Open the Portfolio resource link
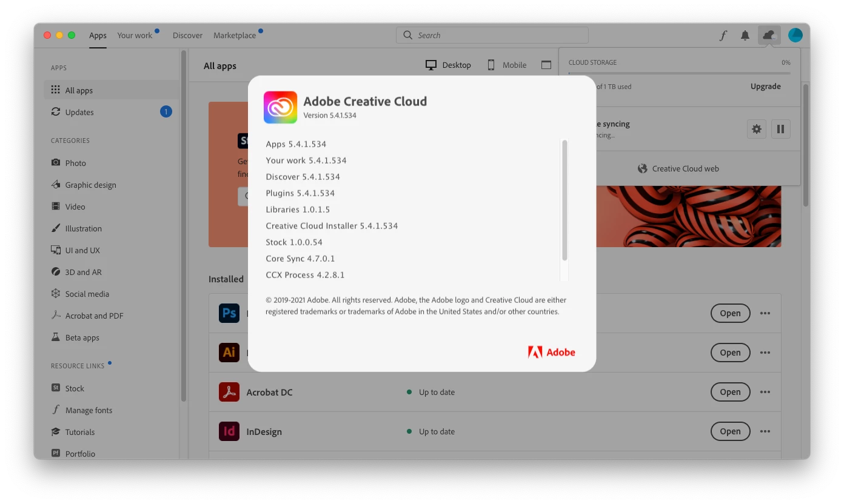Image resolution: width=844 pixels, height=504 pixels. (x=73, y=454)
